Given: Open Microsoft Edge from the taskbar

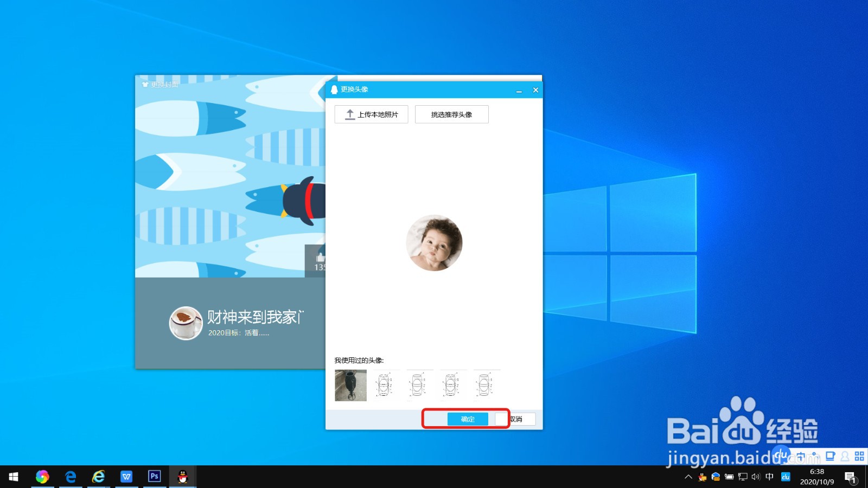Looking at the screenshot, I should point(71,477).
